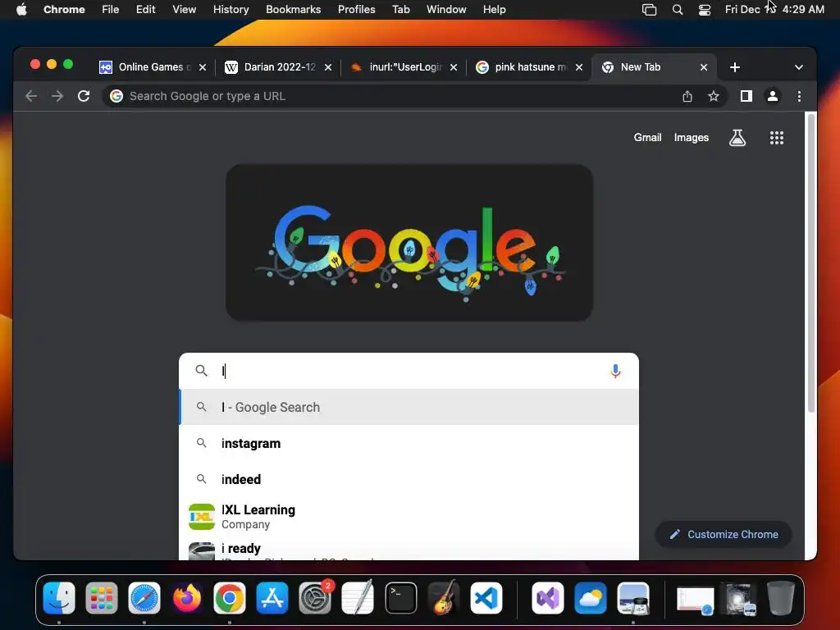Open a new tab with the plus button

click(x=735, y=67)
